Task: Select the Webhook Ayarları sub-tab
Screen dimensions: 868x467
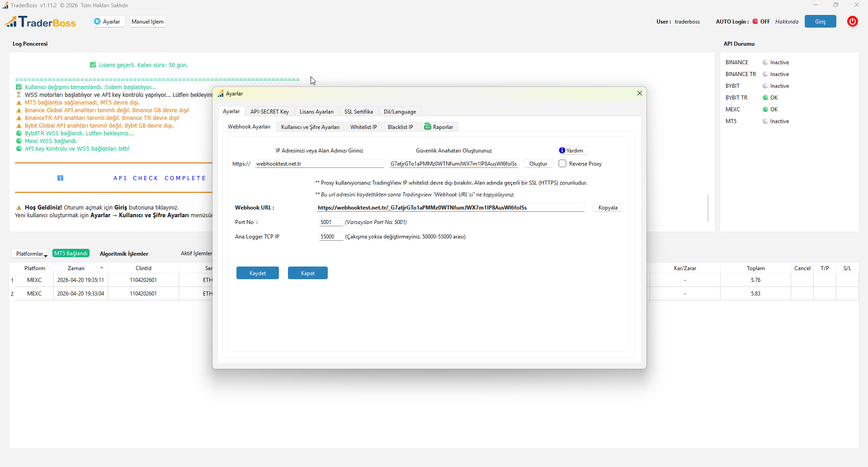Action: (x=249, y=127)
